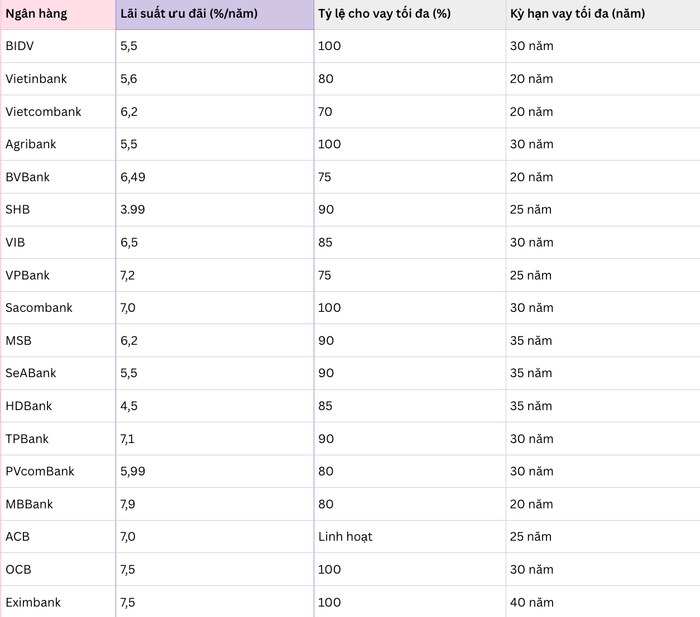This screenshot has width=700, height=617.
Task: Click SHB's 3.99 interest rate cell
Action: (215, 209)
